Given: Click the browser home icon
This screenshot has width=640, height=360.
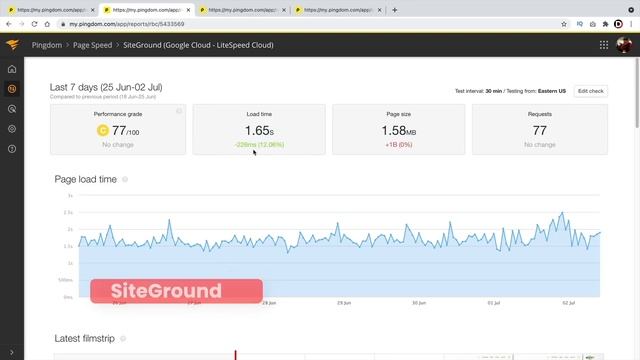Looking at the screenshot, I should coord(47,24).
